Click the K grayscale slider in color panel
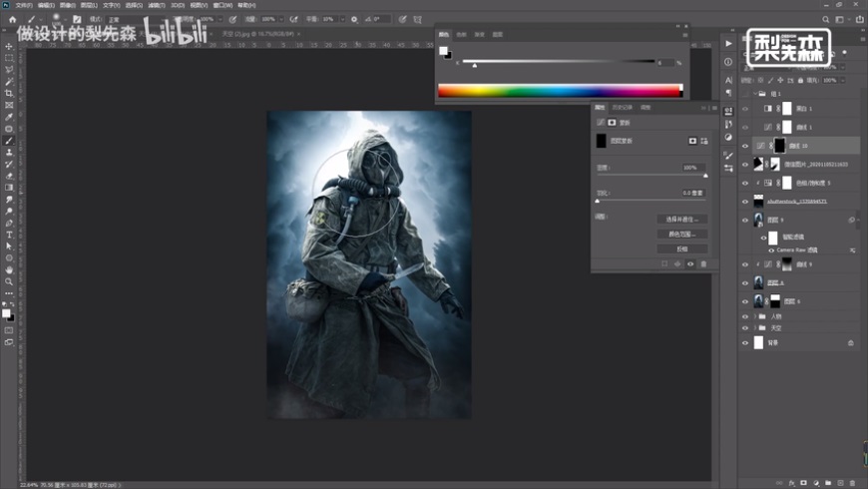The width and height of the screenshot is (868, 489). point(559,62)
